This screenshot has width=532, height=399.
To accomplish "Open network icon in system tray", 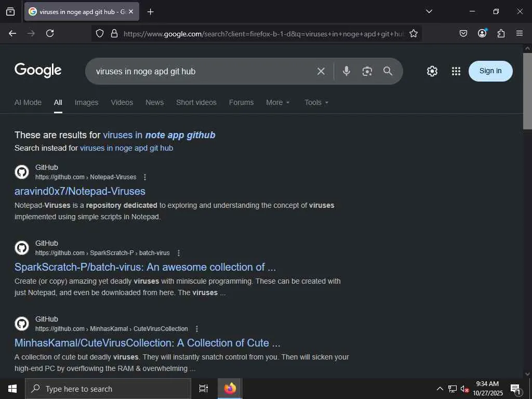I will pos(452,389).
